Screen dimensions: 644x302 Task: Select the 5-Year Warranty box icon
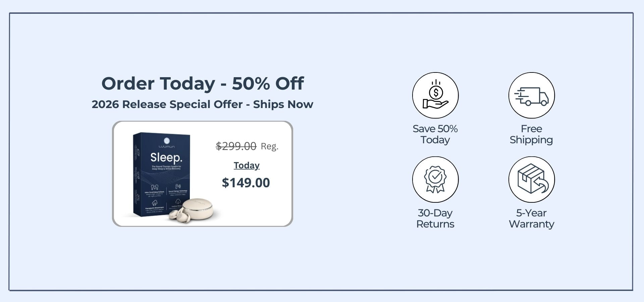(531, 180)
